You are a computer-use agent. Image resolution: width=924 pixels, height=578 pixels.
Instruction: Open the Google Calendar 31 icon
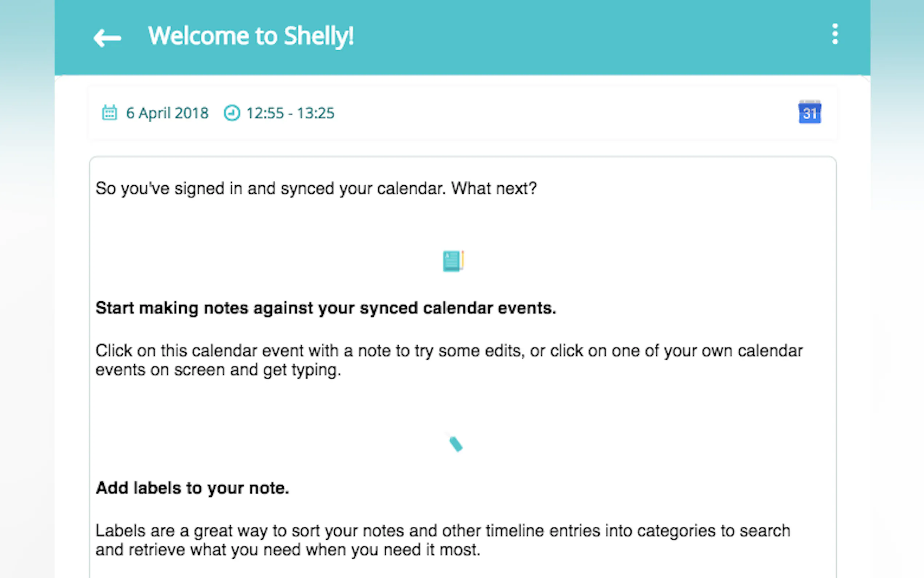pos(809,112)
